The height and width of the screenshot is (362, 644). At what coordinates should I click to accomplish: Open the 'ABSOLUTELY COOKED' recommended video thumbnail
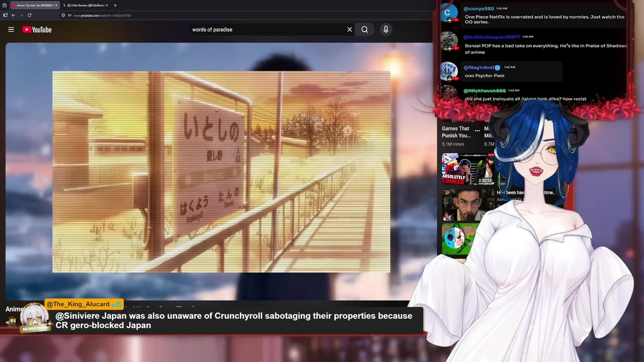tap(468, 169)
